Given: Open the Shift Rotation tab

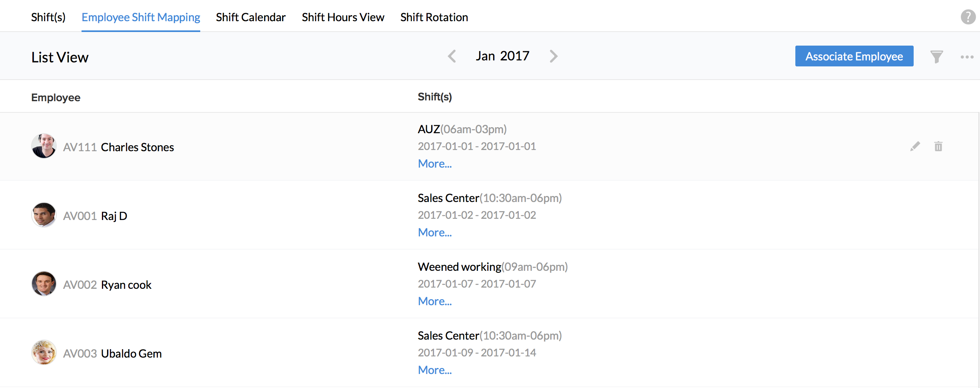Looking at the screenshot, I should tap(434, 17).
